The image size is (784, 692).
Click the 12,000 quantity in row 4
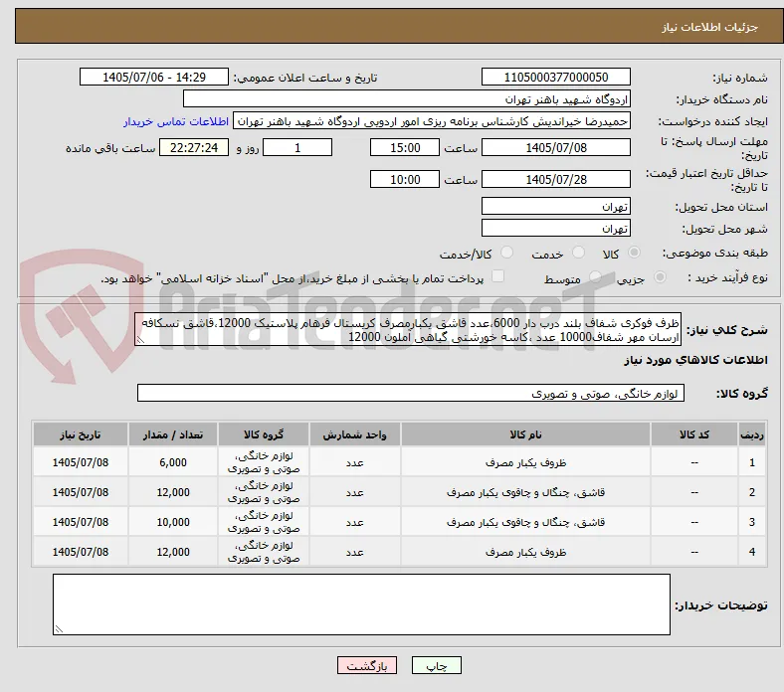tap(173, 552)
